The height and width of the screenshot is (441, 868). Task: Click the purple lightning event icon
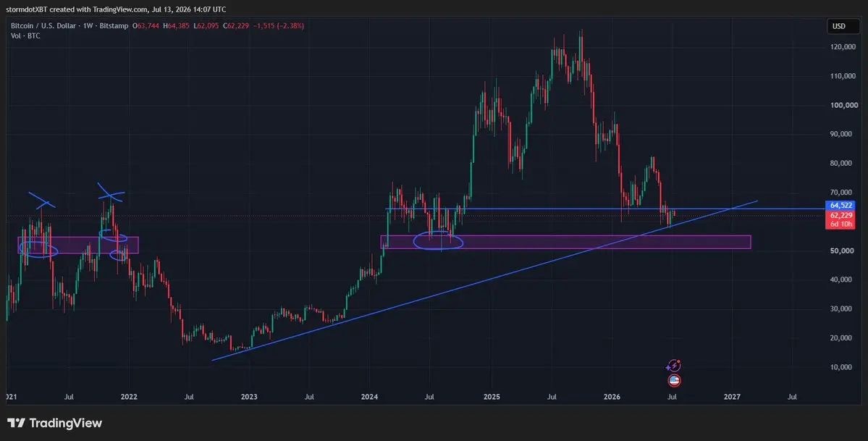click(674, 366)
